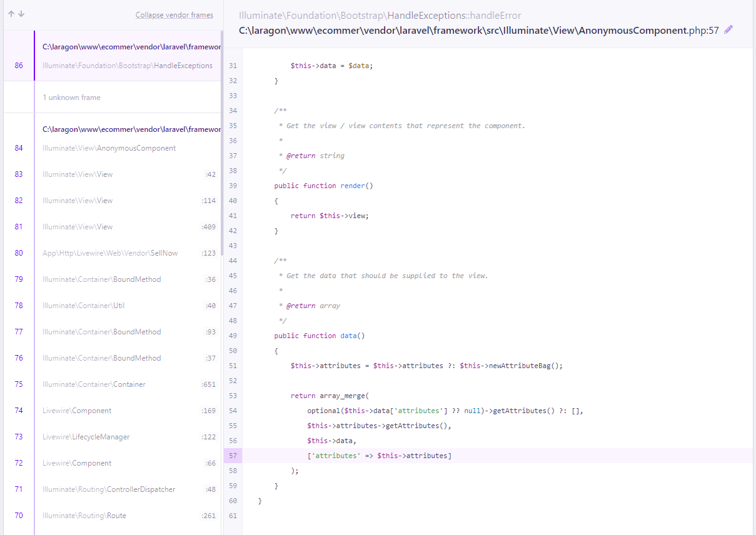Select frame 81 Illuminate\View\View :409
Image resolution: width=756 pixels, height=535 pixels.
(113, 227)
